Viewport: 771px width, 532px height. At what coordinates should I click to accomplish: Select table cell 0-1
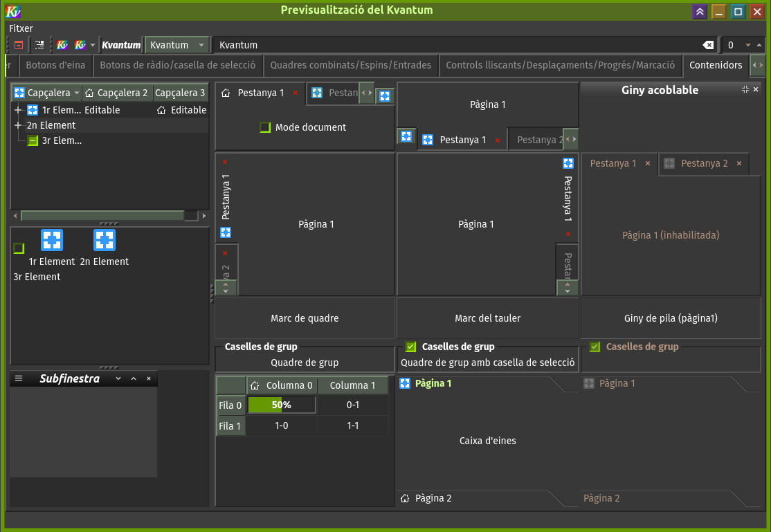point(352,405)
